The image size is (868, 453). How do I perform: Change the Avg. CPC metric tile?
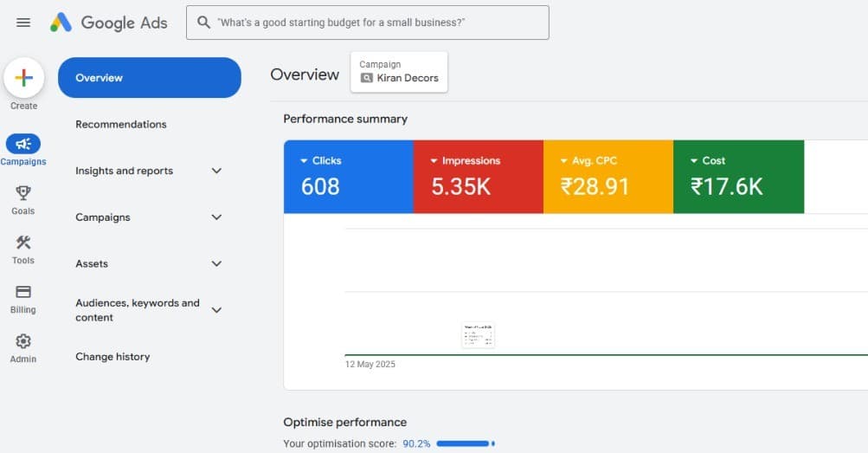[x=563, y=161]
